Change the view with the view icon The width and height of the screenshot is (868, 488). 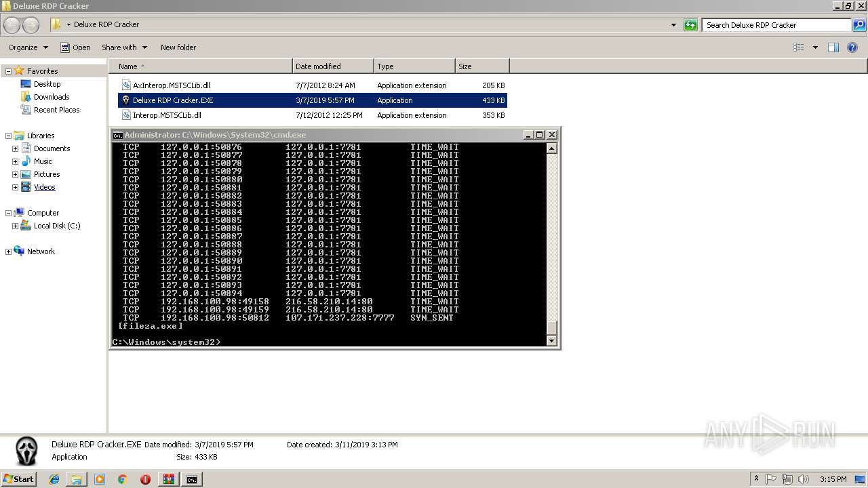799,47
